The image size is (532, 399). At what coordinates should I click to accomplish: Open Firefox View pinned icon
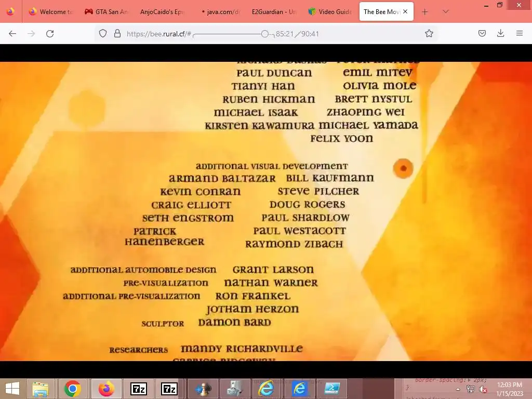point(10,12)
